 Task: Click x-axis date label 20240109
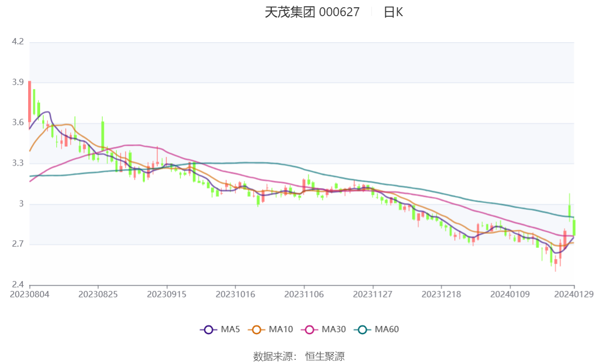(x=510, y=294)
